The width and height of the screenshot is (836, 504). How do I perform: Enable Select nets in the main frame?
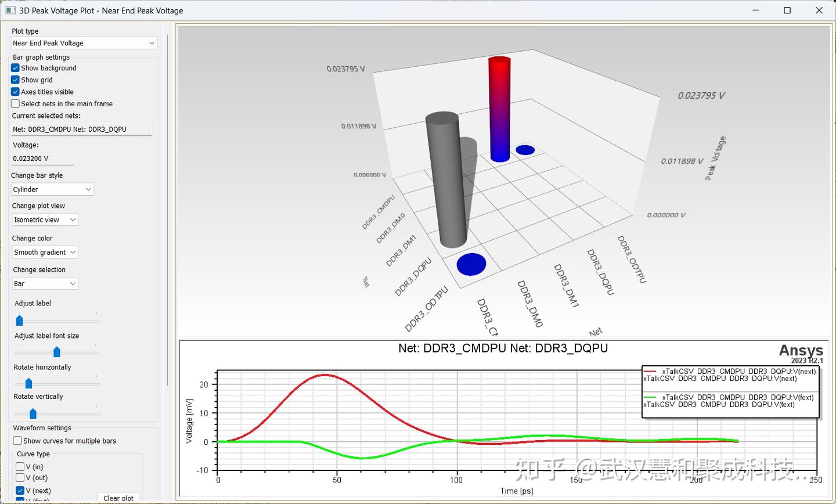[x=16, y=103]
